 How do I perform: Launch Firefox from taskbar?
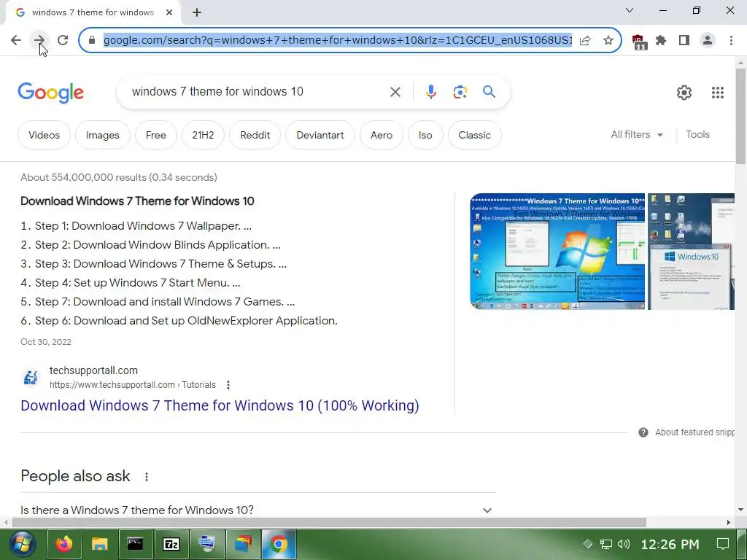pyautogui.click(x=64, y=544)
